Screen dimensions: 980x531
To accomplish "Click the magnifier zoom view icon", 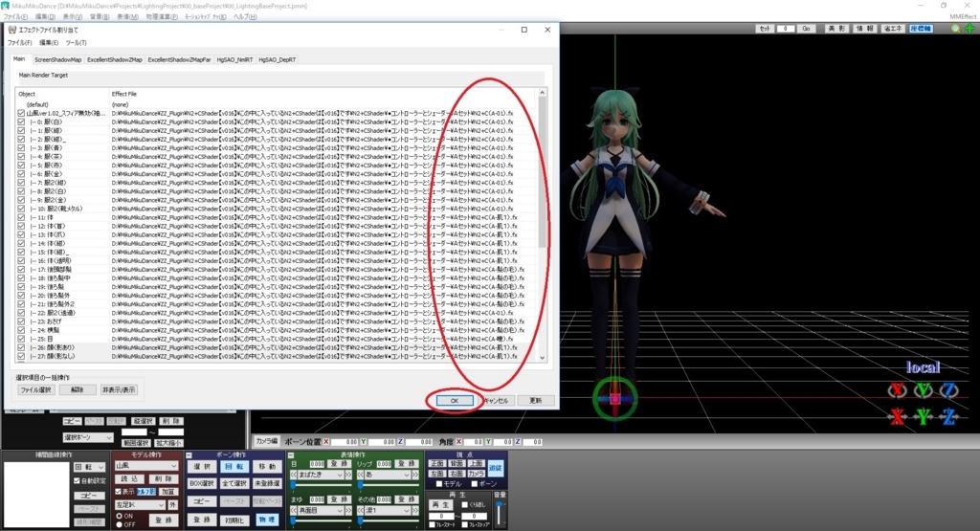I will coord(956,29).
